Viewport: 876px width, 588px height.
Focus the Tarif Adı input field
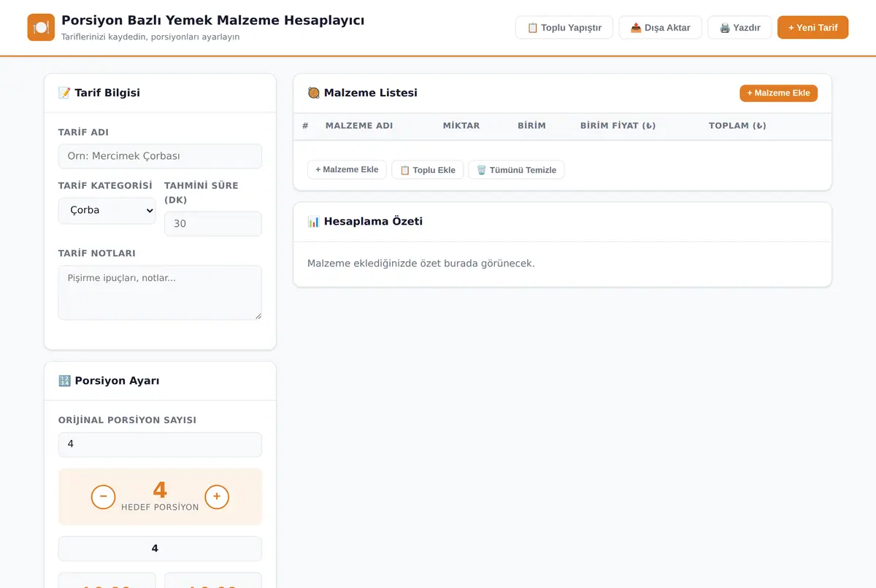tap(160, 156)
